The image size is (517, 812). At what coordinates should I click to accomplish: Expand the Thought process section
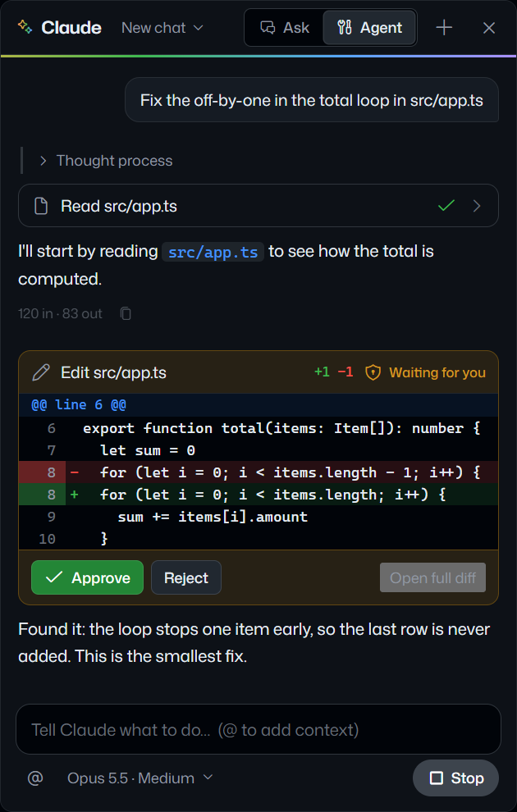[x=106, y=161]
